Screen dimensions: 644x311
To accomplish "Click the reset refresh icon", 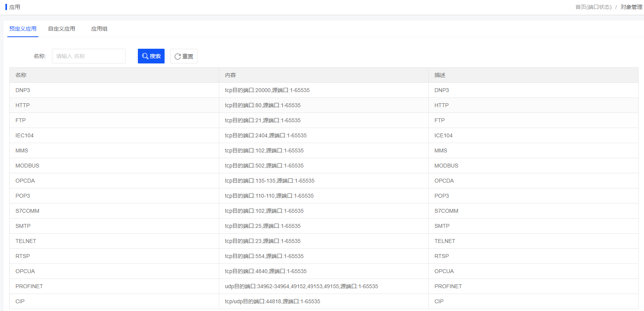I will coord(178,56).
